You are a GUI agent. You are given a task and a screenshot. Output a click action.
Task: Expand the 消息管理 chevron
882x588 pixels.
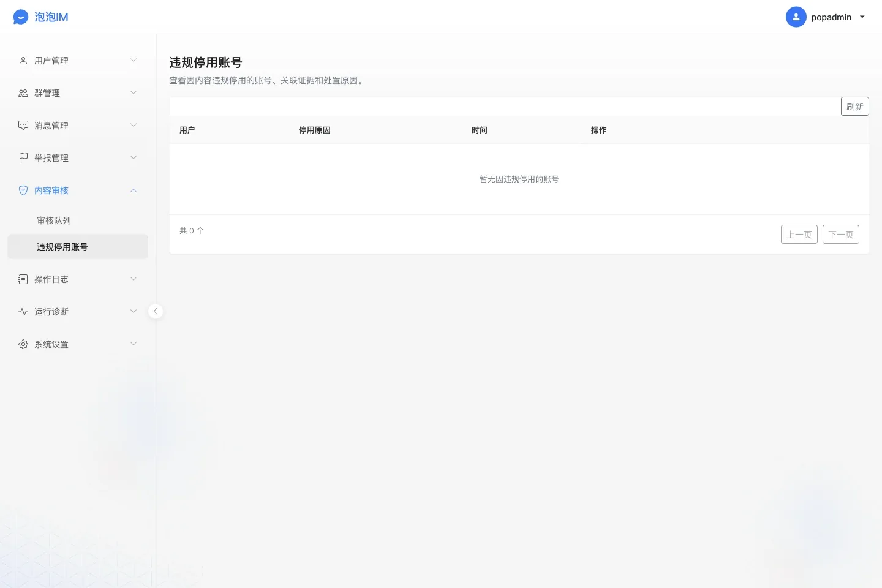click(134, 125)
